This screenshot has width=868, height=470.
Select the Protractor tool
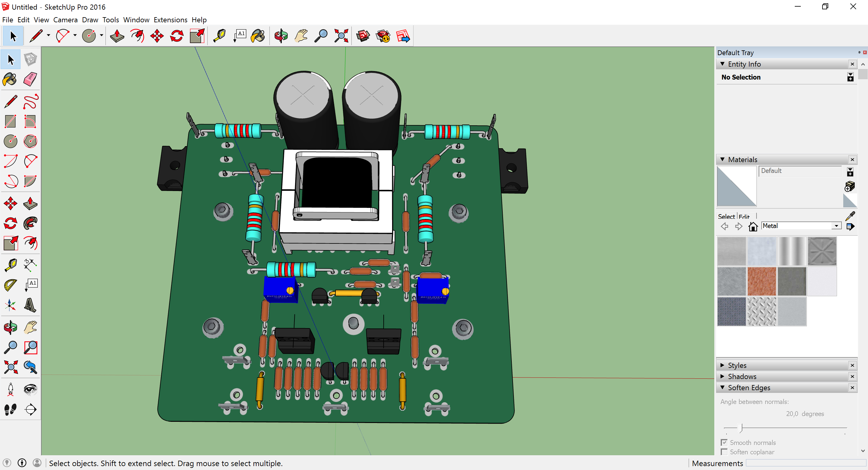click(x=11, y=285)
